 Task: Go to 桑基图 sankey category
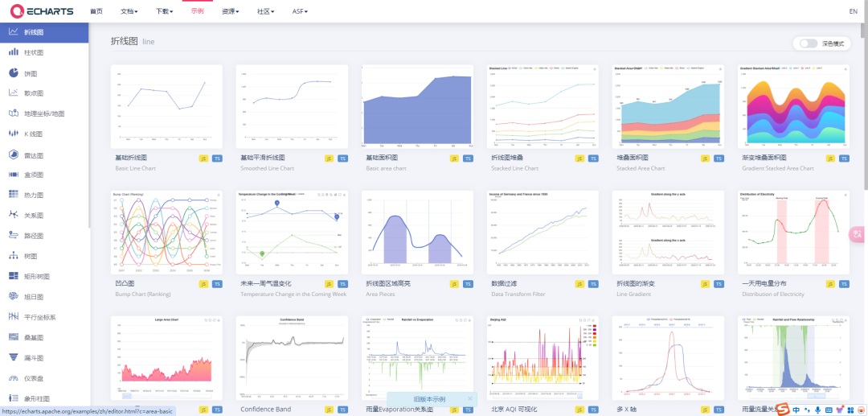pos(44,337)
